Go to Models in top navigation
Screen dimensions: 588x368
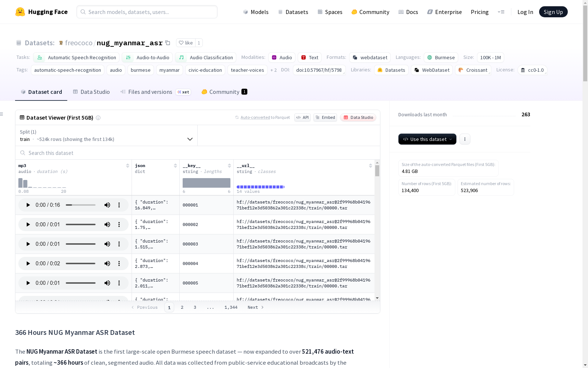pos(256,12)
